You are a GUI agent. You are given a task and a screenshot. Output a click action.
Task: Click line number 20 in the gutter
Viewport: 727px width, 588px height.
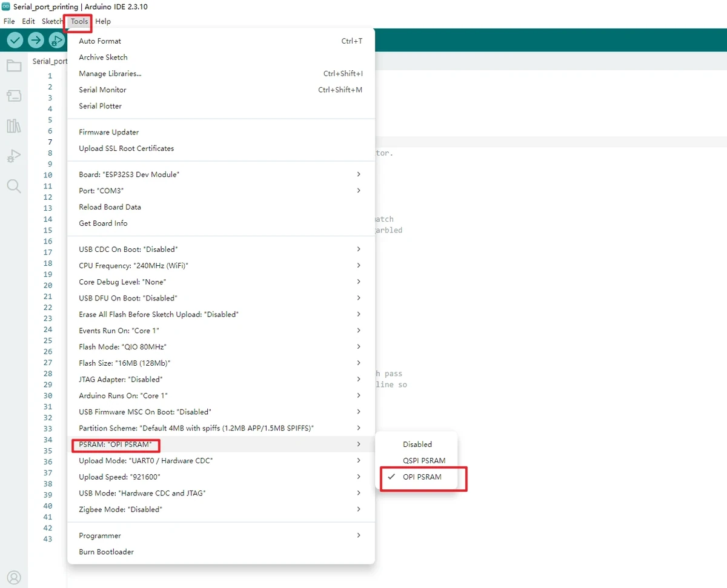coord(47,285)
